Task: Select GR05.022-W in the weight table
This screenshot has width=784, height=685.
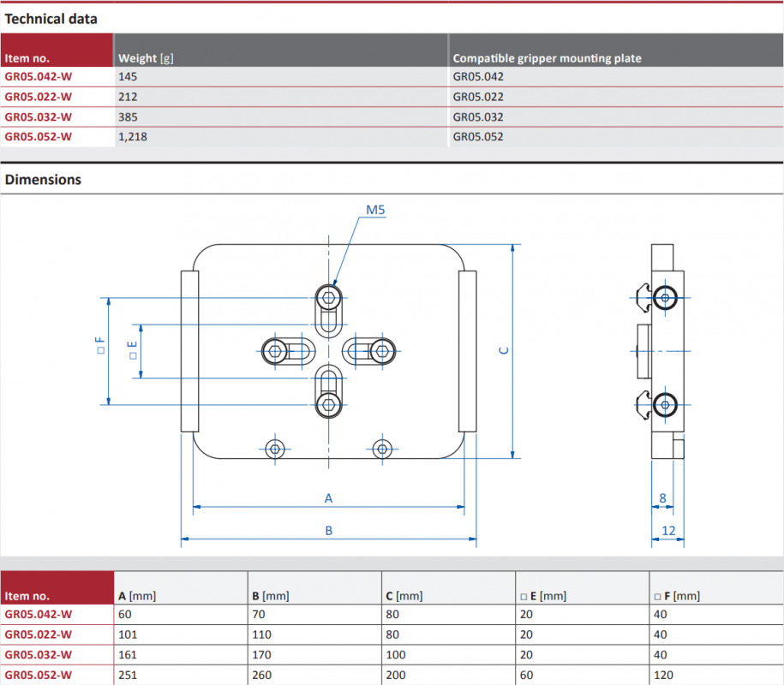Action: (x=39, y=97)
